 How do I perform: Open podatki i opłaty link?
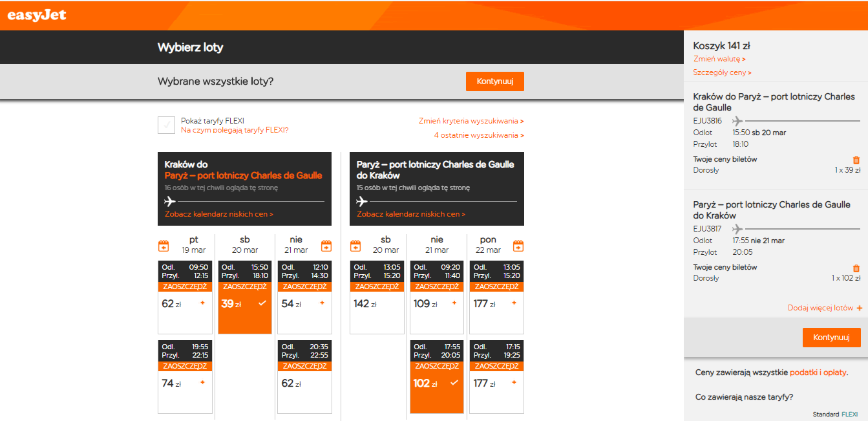(x=818, y=372)
